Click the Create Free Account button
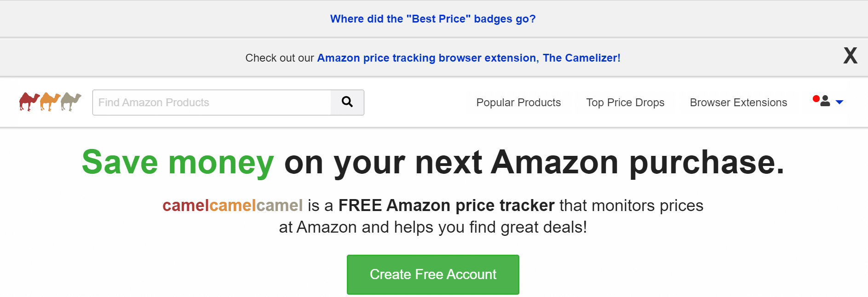 [x=433, y=274]
